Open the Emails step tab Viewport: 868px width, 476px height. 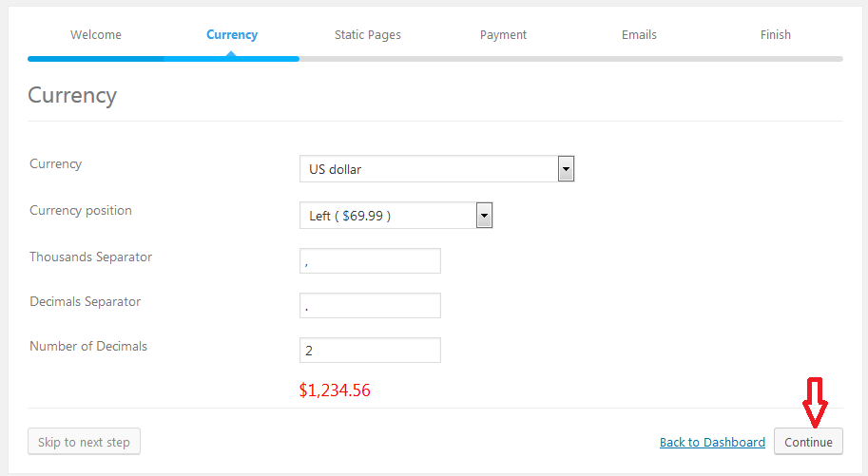tap(639, 35)
